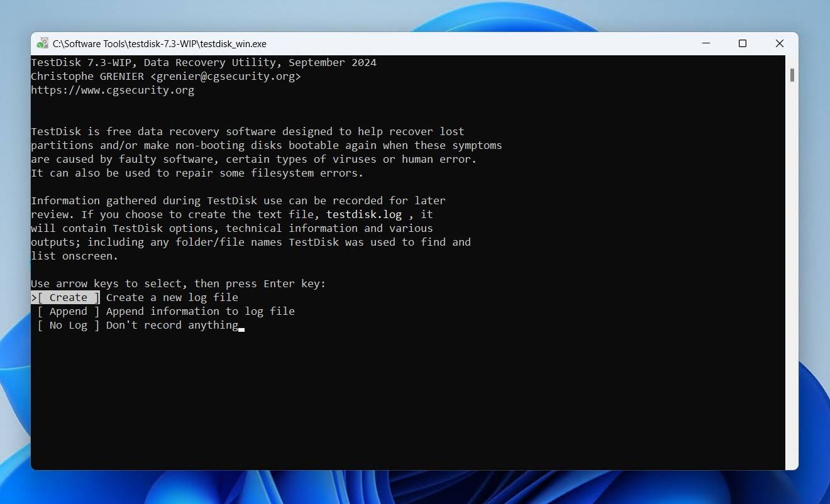Click the 'TestDisk 7.3-WIP, Data Recovery Utility' header line

pyautogui.click(x=204, y=62)
